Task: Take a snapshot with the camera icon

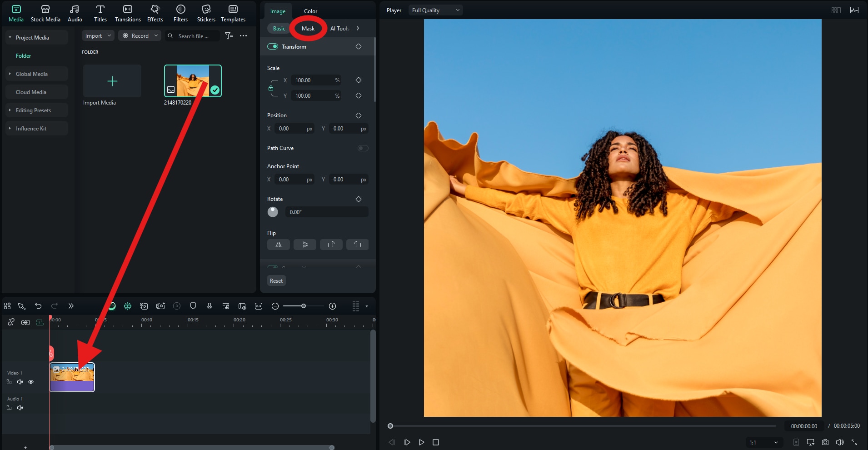Action: (x=825, y=442)
